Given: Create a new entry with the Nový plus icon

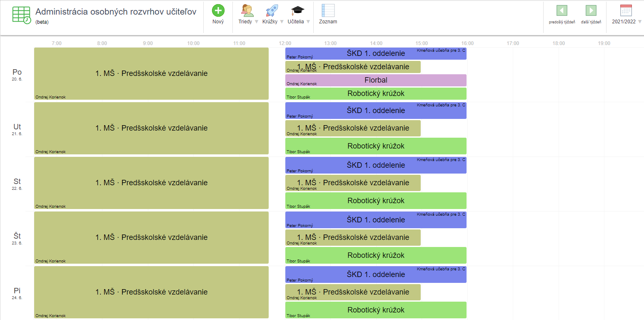Looking at the screenshot, I should tap(218, 10).
